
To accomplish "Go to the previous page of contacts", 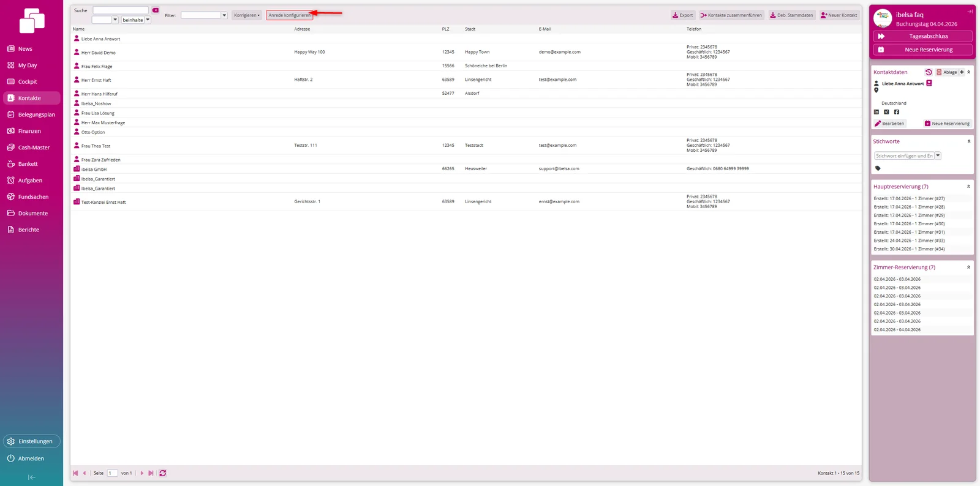I will coord(85,473).
